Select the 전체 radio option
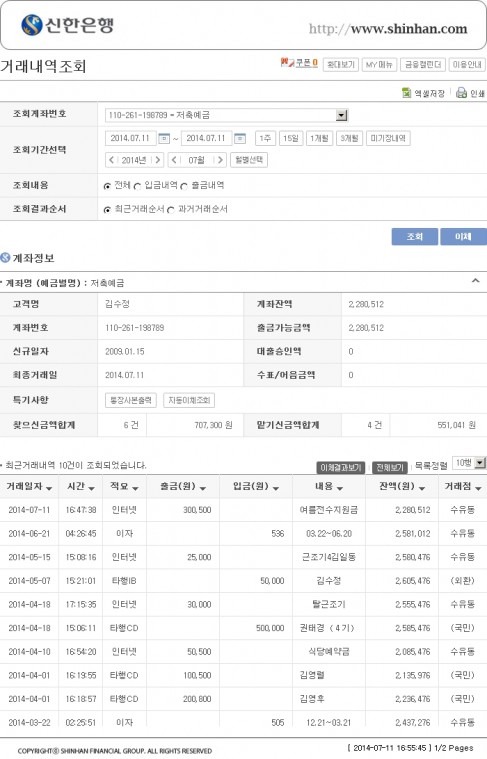Image resolution: width=487 pixels, height=759 pixels. pos(107,186)
